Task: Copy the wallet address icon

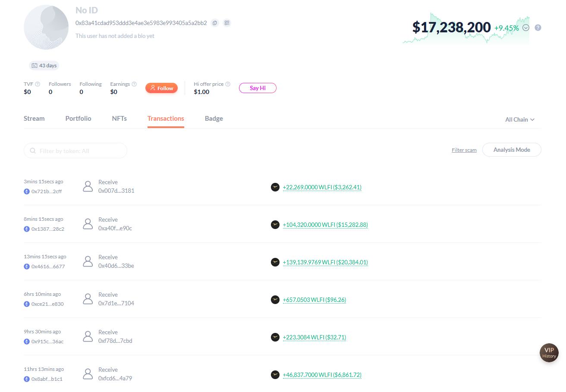Action: coord(214,23)
